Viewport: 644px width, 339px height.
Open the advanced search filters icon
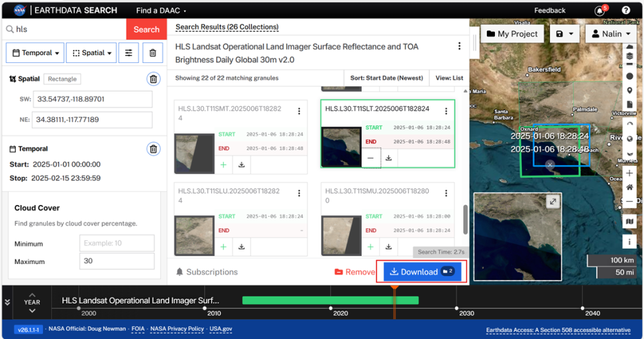pyautogui.click(x=129, y=52)
